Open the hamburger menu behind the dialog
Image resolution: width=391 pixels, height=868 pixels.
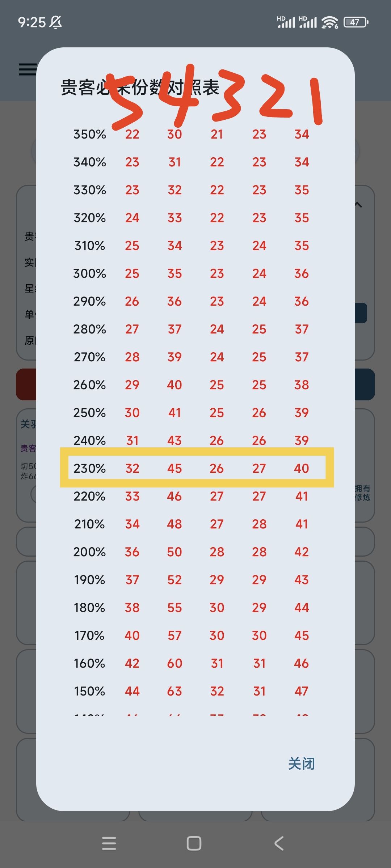pyautogui.click(x=28, y=69)
